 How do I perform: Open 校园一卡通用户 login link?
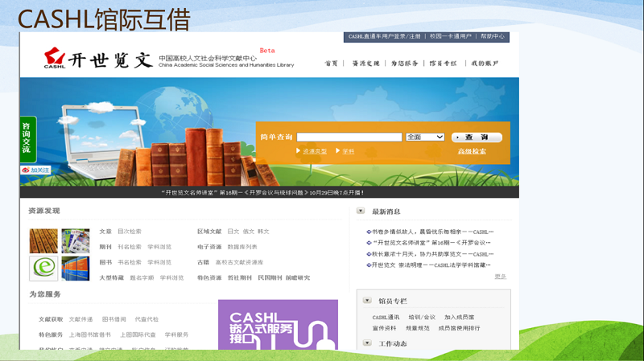451,36
